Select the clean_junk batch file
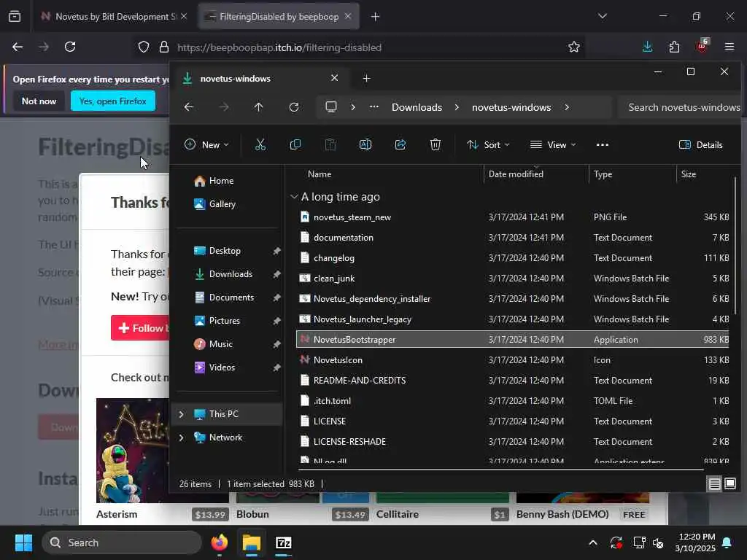Image resolution: width=747 pixels, height=560 pixels. [x=513, y=278]
